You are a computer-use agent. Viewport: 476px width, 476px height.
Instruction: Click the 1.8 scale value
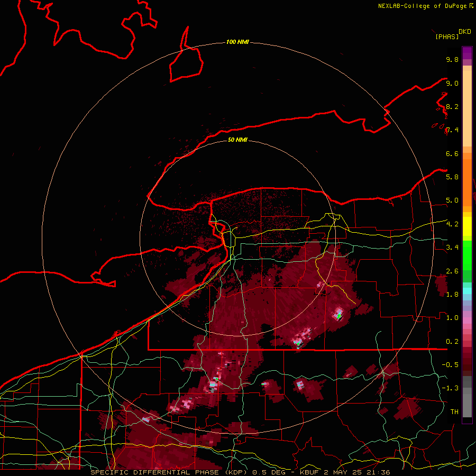click(452, 295)
